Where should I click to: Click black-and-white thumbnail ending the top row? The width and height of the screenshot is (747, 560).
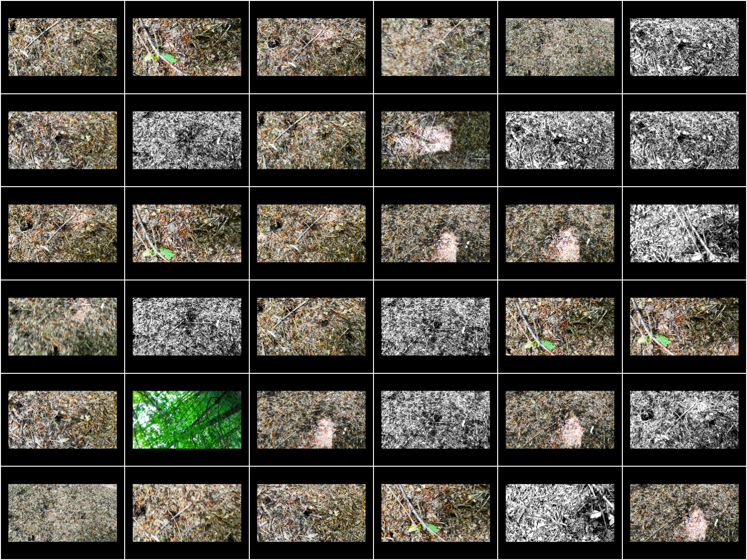tap(684, 47)
